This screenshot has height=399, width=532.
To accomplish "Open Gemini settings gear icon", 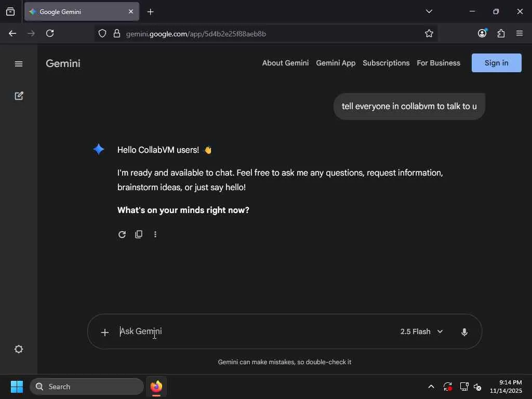I will point(19,349).
